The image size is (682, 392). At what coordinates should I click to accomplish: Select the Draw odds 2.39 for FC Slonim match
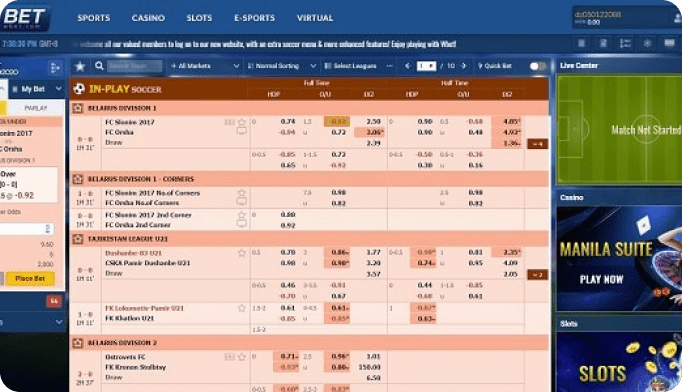click(x=373, y=143)
